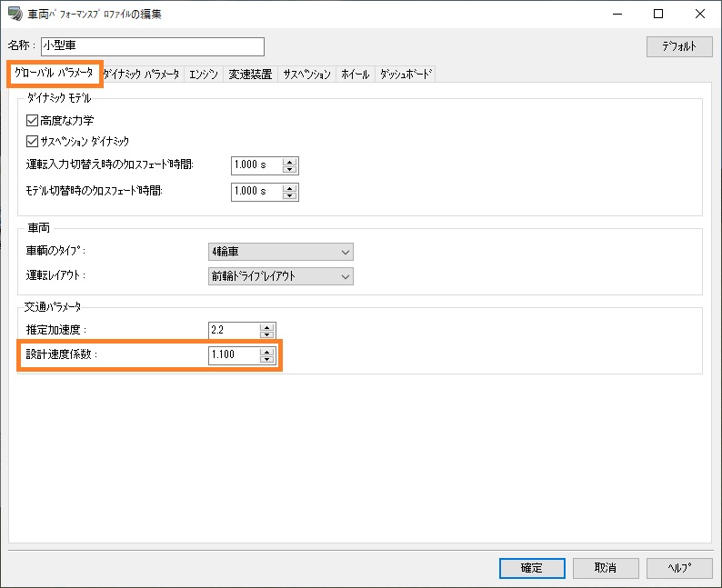Increase 推定加速度 with the up arrow
722x588 pixels.
(267, 327)
